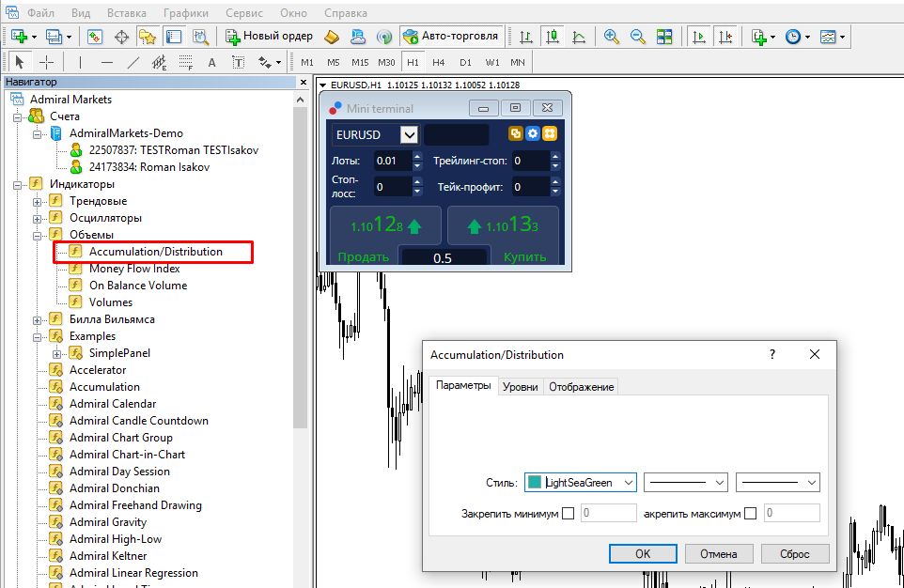904x588 pixels.
Task: Select Money Flow Index in Navigator
Action: click(134, 269)
